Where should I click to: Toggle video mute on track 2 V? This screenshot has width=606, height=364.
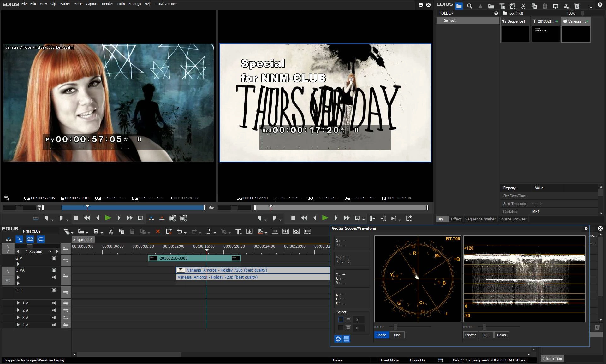pyautogui.click(x=54, y=258)
